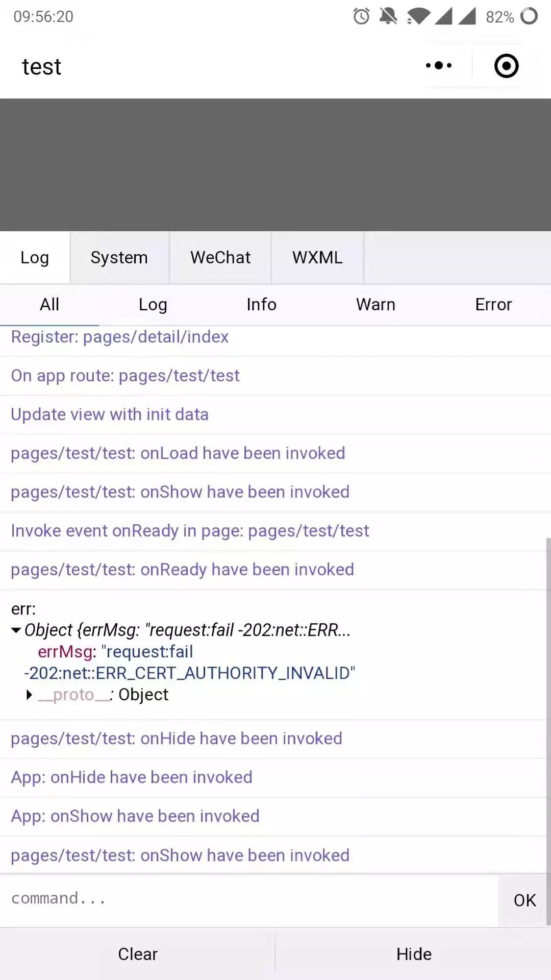551x980 pixels.
Task: Focus the command input field
Action: pos(249,899)
